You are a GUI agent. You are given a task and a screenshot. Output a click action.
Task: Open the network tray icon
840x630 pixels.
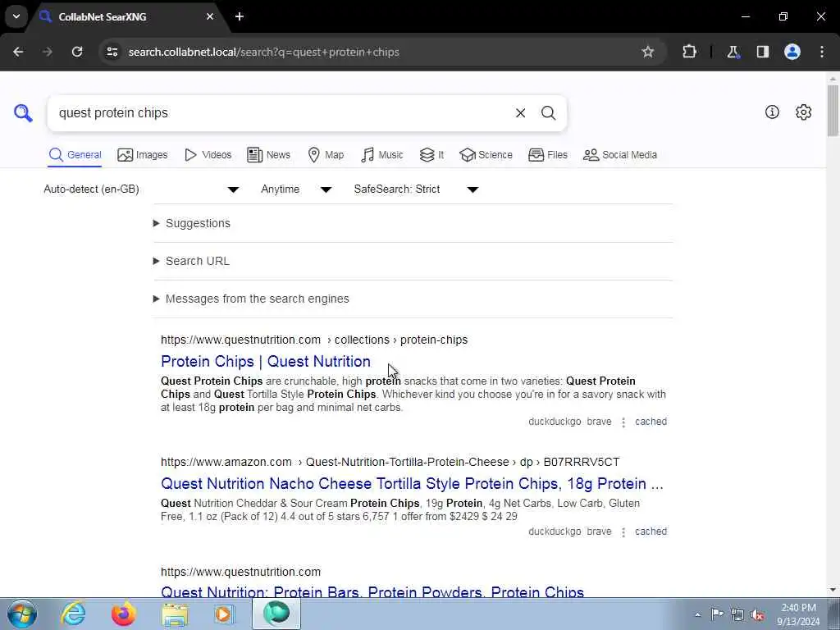pos(737,614)
